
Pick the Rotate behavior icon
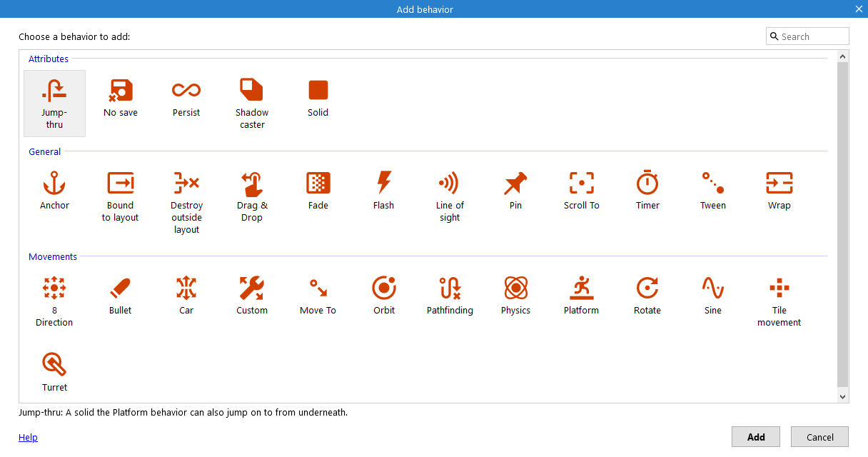click(647, 288)
